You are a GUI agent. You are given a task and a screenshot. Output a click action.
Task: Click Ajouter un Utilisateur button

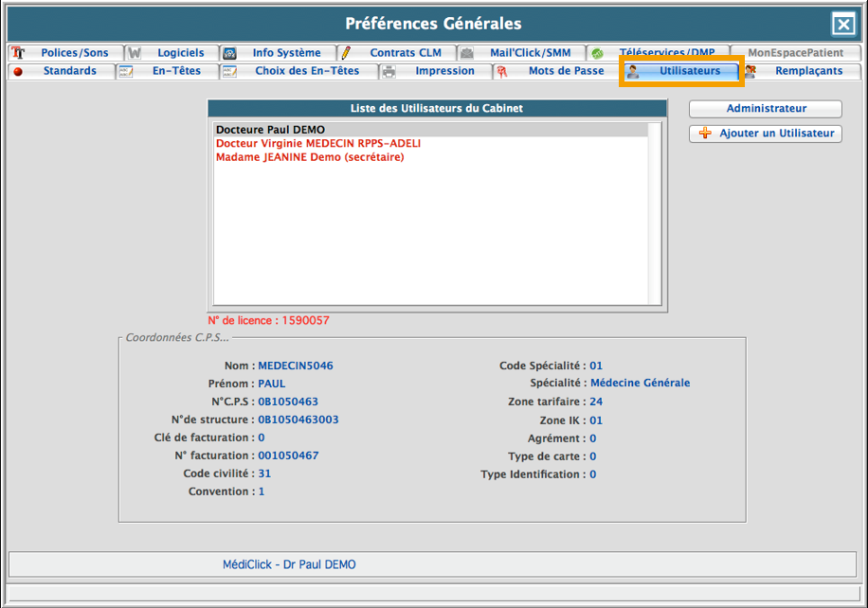pyautogui.click(x=765, y=134)
